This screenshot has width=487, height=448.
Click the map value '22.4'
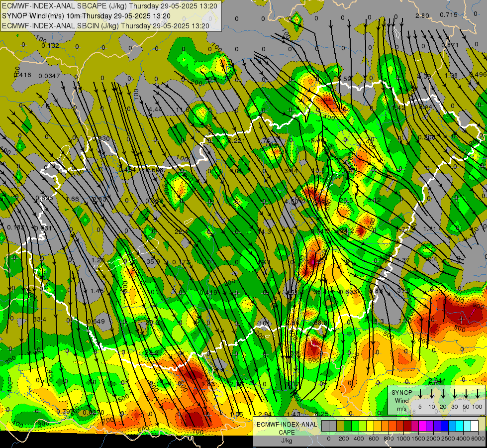coord(181,231)
